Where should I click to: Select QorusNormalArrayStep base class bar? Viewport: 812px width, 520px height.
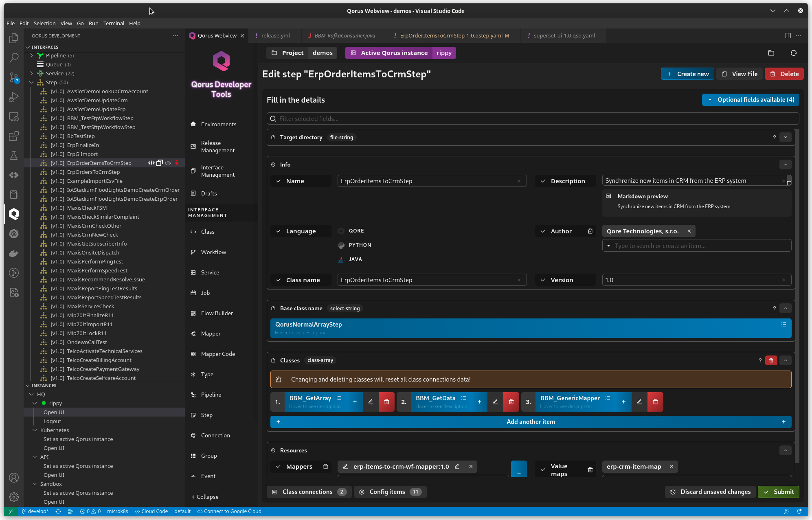pos(531,328)
